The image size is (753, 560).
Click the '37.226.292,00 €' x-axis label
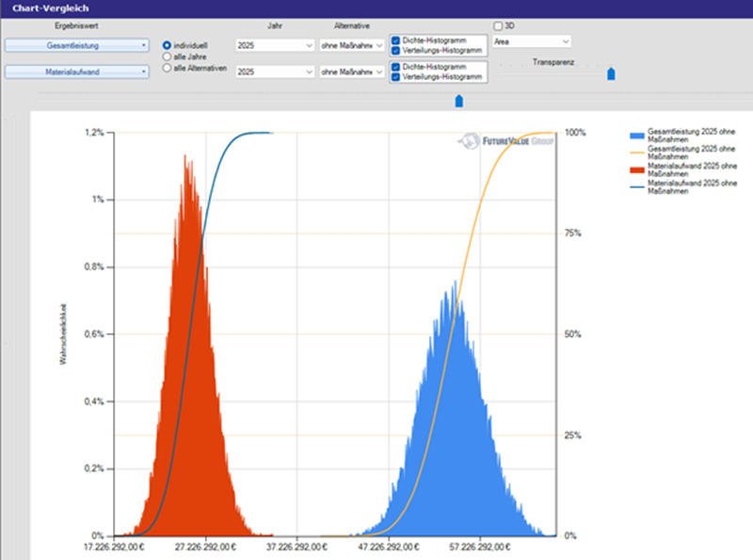click(296, 547)
